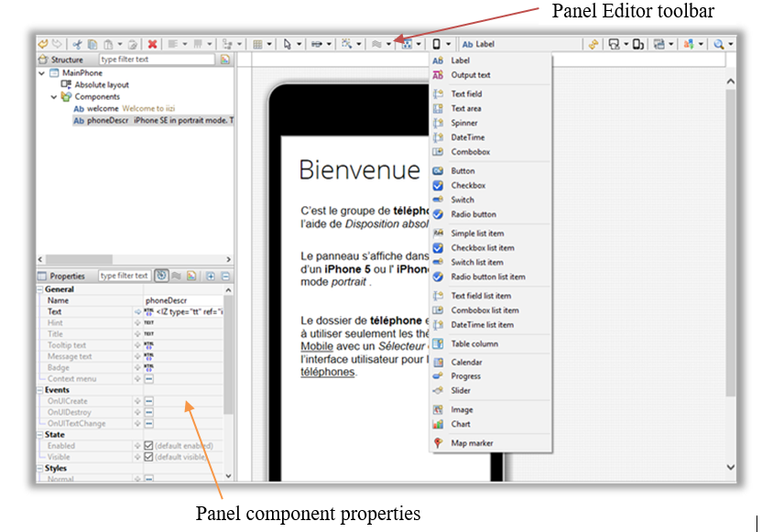The image size is (762, 532).
Task: Collapse the MainPhone tree node
Action: 42,73
